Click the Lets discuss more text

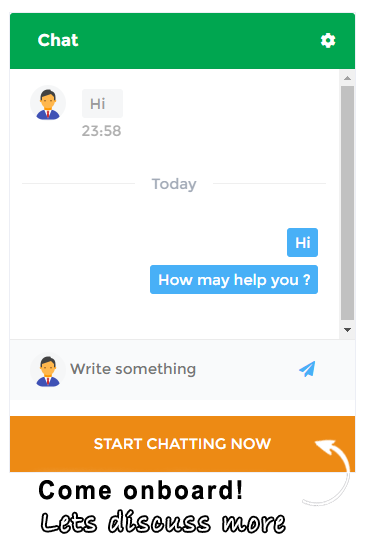point(163,522)
